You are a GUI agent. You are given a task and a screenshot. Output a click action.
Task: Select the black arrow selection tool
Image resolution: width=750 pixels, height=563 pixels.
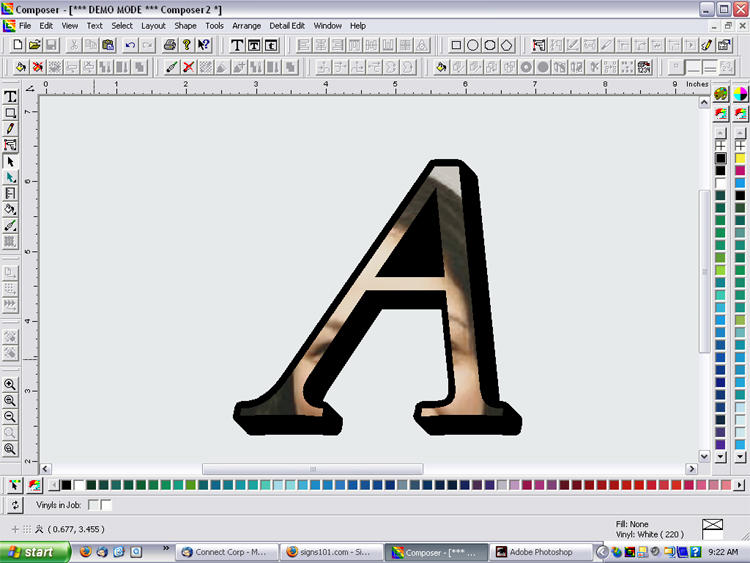[10, 161]
